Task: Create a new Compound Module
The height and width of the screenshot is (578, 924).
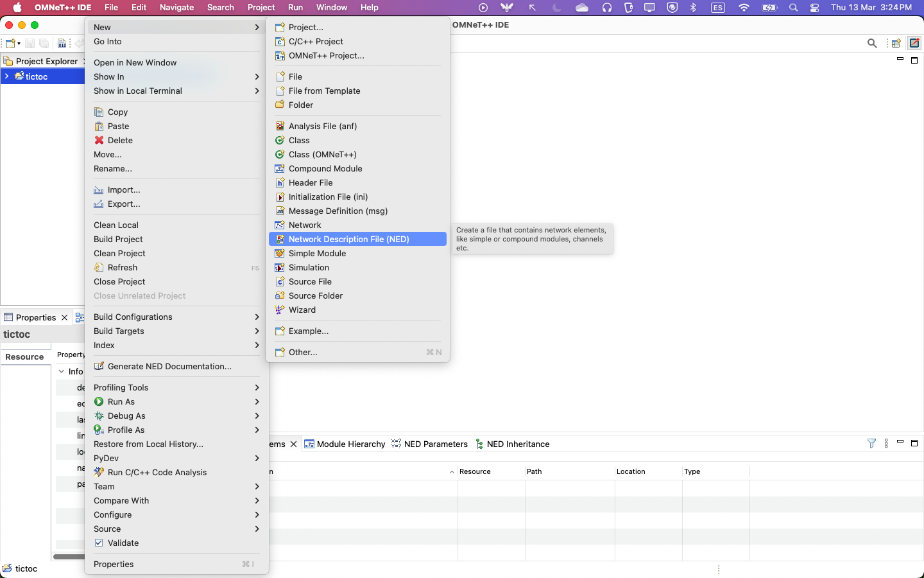Action: (357, 168)
